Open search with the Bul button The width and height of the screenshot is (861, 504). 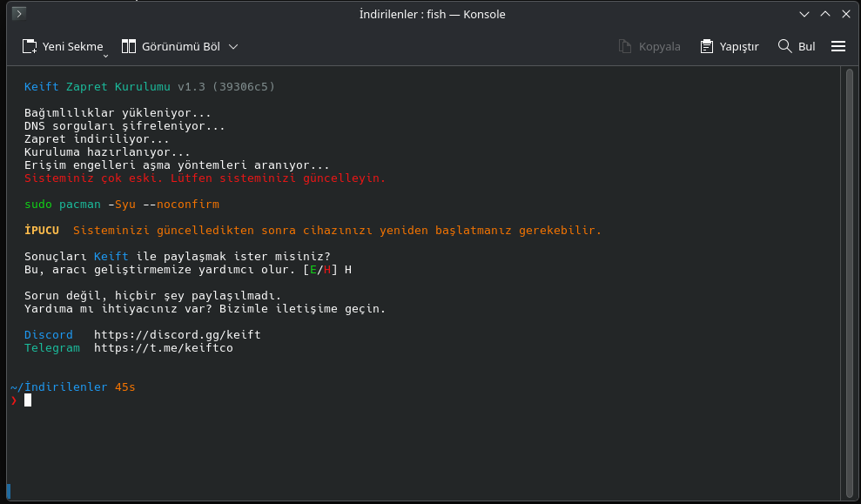797,47
